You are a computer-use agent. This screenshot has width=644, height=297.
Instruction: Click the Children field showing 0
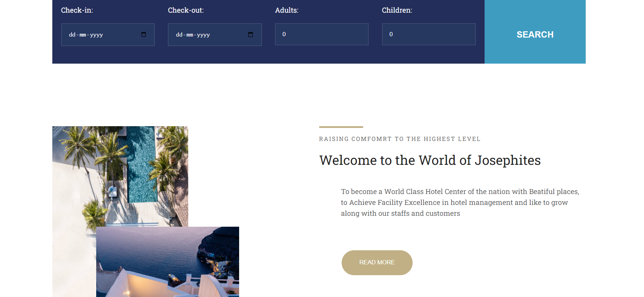point(428,34)
